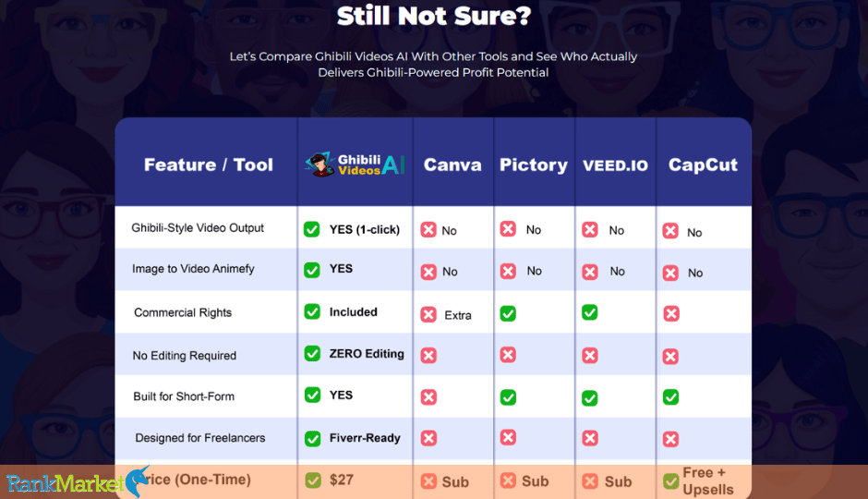Click the Pictory column header
Screen dimensions: 868x499
pos(534,165)
